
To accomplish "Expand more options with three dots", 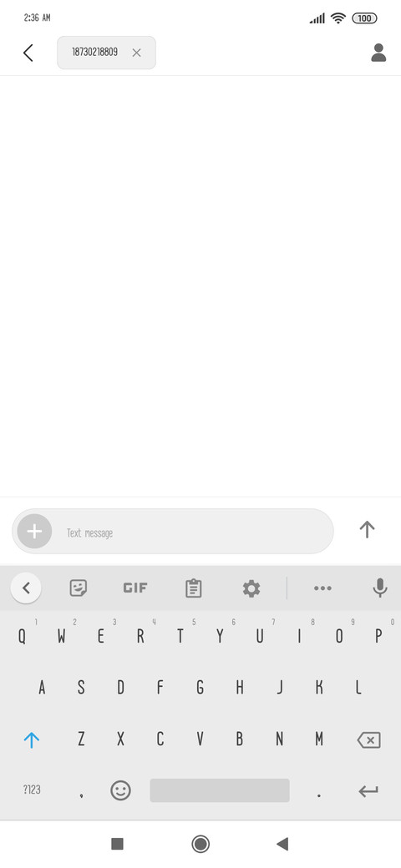I will pos(323,588).
